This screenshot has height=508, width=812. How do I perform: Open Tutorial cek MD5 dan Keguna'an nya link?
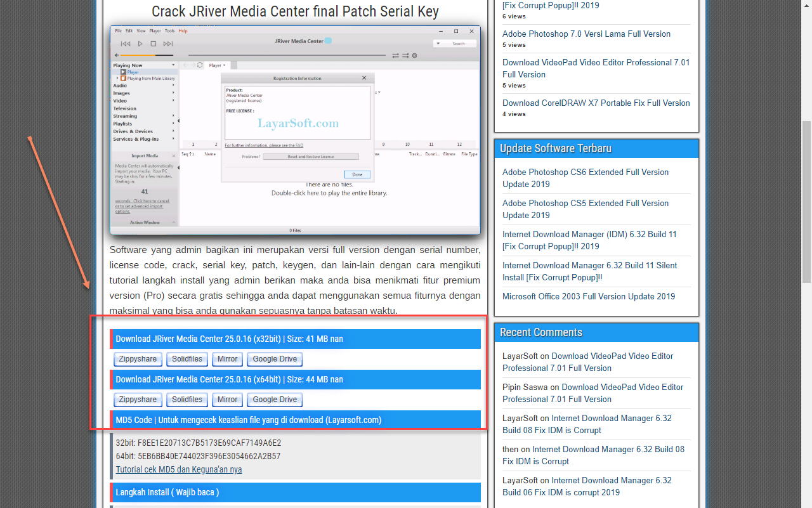179,469
